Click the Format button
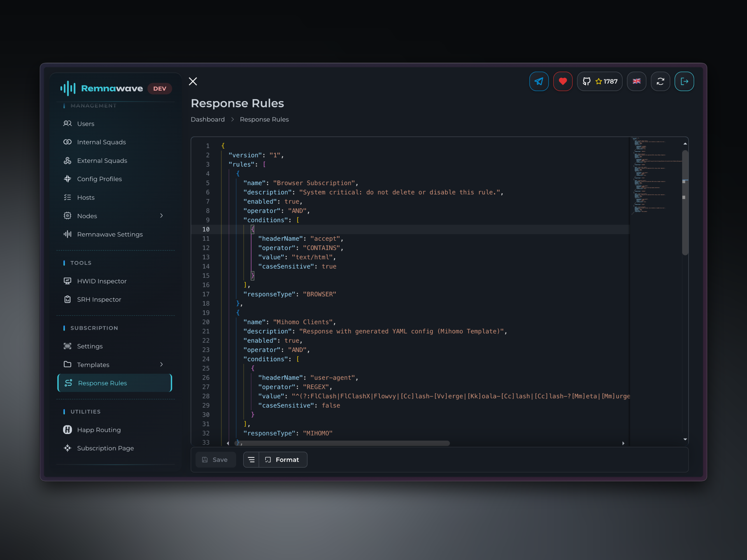 coord(283,459)
